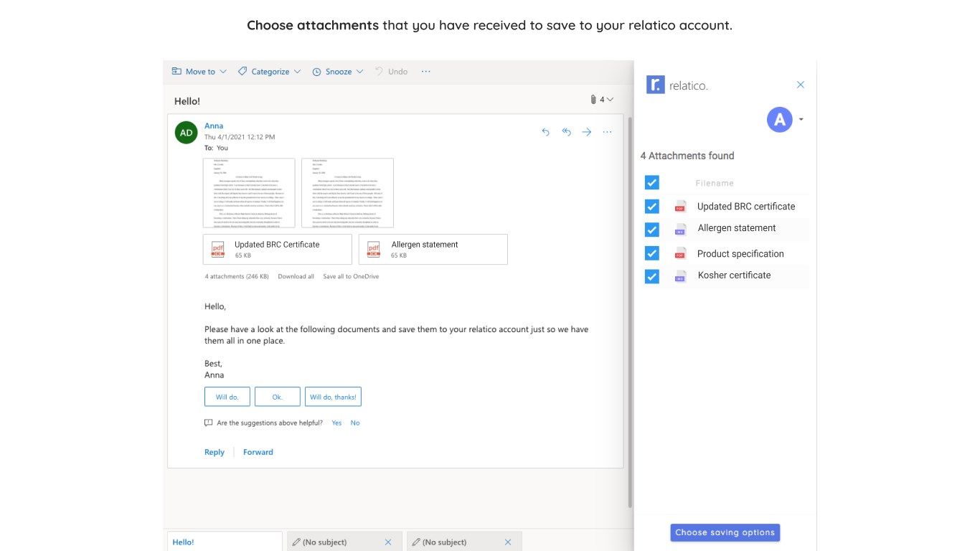Viewport: 980px width, 551px height.
Task: Click the paperclip attachments icon
Action: (593, 100)
